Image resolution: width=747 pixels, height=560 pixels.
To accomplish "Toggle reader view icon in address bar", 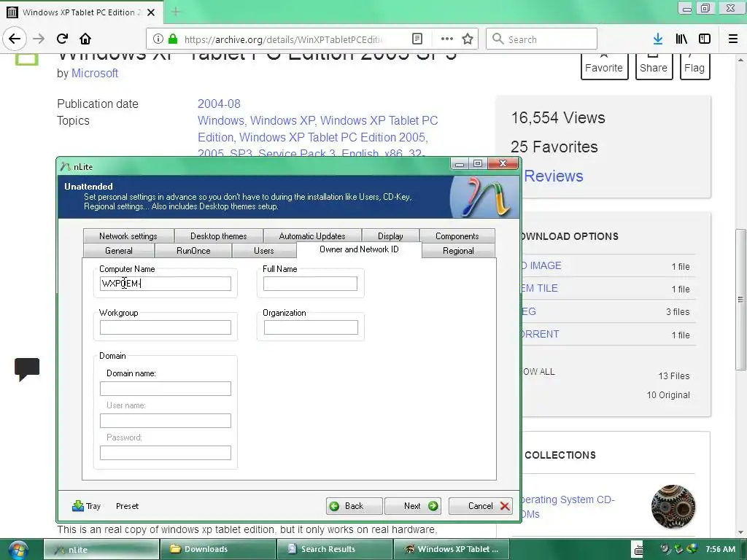I will point(417,39).
